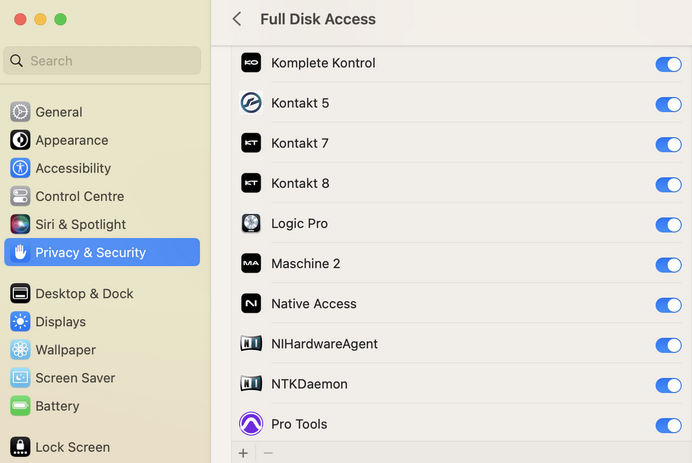Click the Displays sun icon
Image resolution: width=692 pixels, height=463 pixels.
(x=20, y=322)
